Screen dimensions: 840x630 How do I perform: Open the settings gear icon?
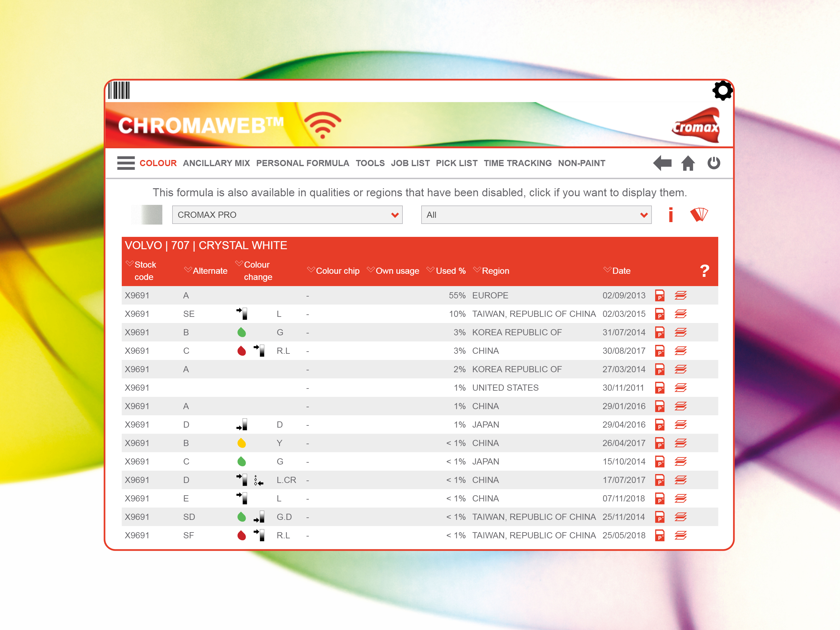coord(722,90)
